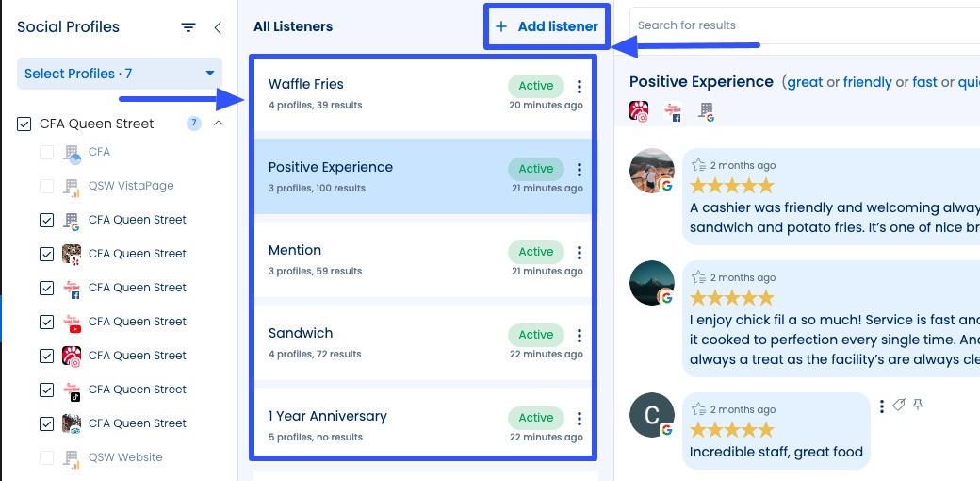
Task: Click the Add listener button
Action: pyautogui.click(x=547, y=26)
